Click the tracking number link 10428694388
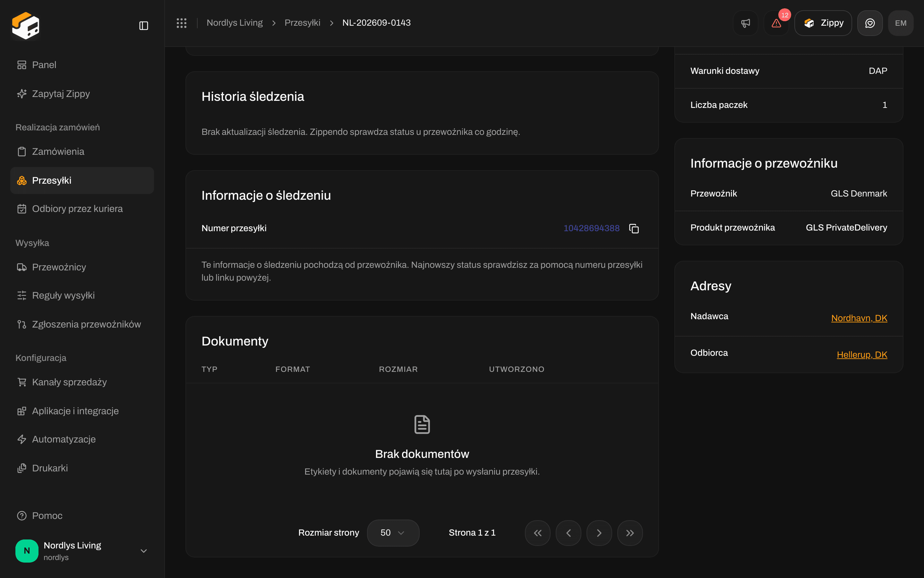The height and width of the screenshot is (578, 924). pyautogui.click(x=591, y=228)
